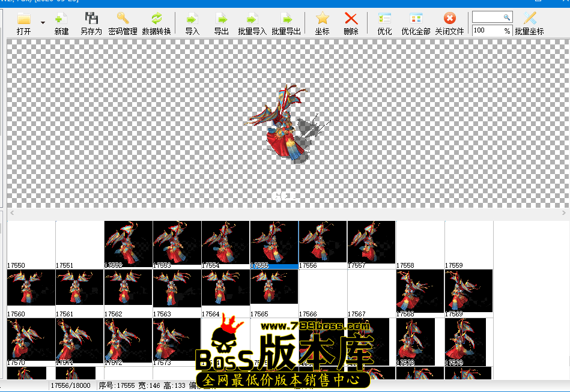This screenshot has height=392, width=570.
Task: Expand the dropdown arrow beside 打开
Action: 43,23
